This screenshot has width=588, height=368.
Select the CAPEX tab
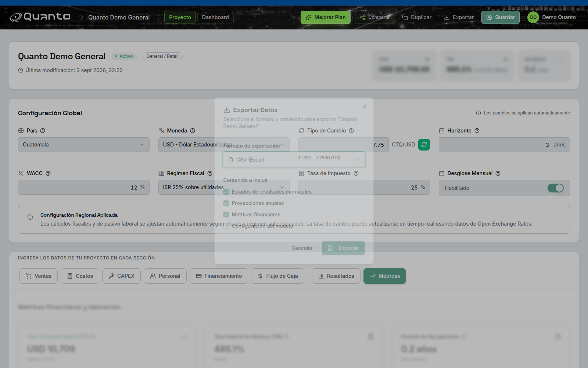click(121, 276)
